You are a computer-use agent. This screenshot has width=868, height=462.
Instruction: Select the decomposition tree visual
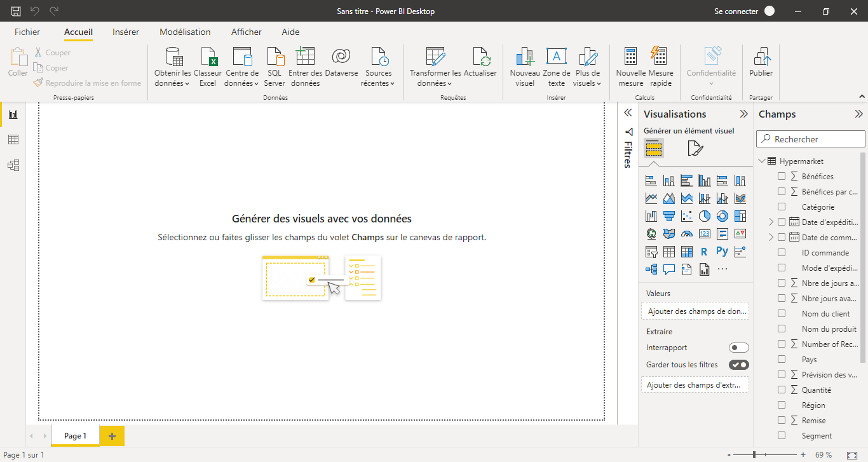[x=651, y=269]
